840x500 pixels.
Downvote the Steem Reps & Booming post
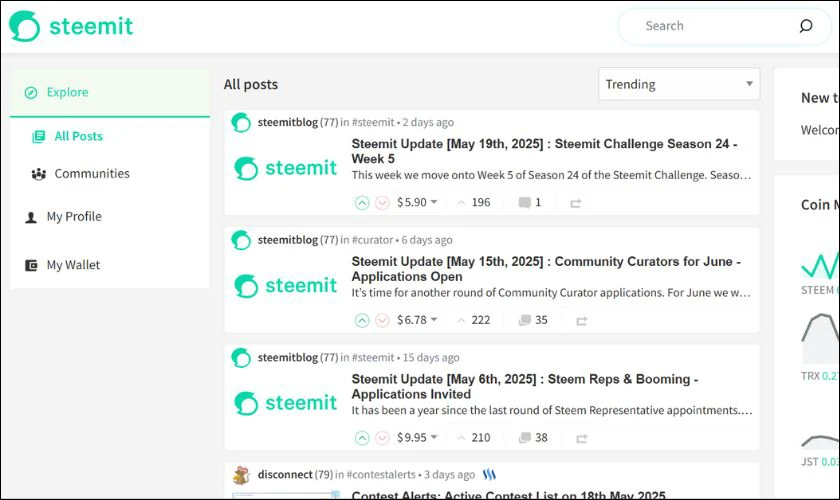point(382,438)
